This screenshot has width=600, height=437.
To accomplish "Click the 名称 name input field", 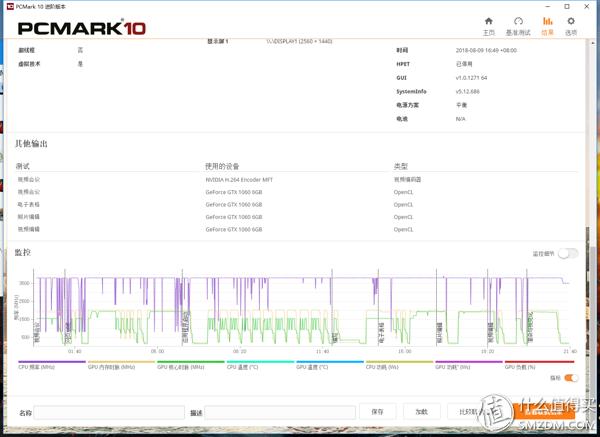I will pos(109,413).
